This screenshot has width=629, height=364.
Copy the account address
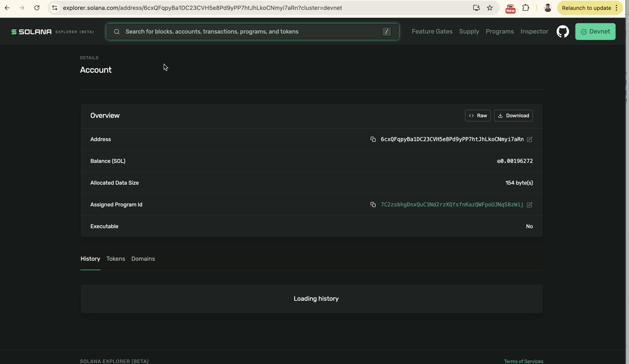[373, 139]
